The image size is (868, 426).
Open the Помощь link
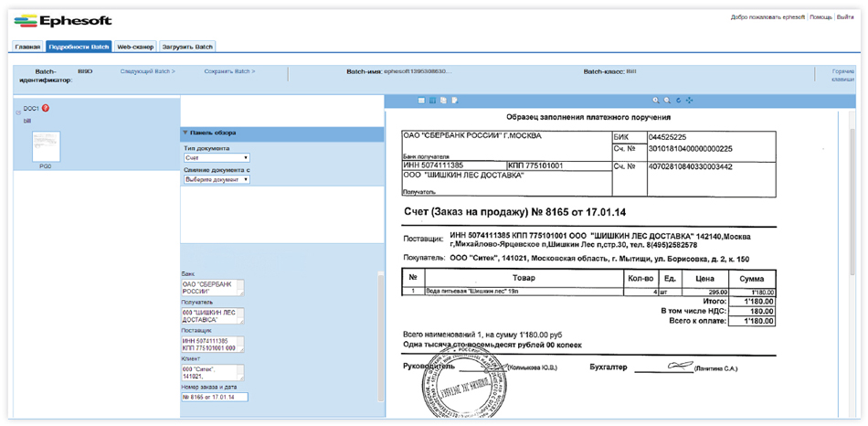pyautogui.click(x=821, y=17)
